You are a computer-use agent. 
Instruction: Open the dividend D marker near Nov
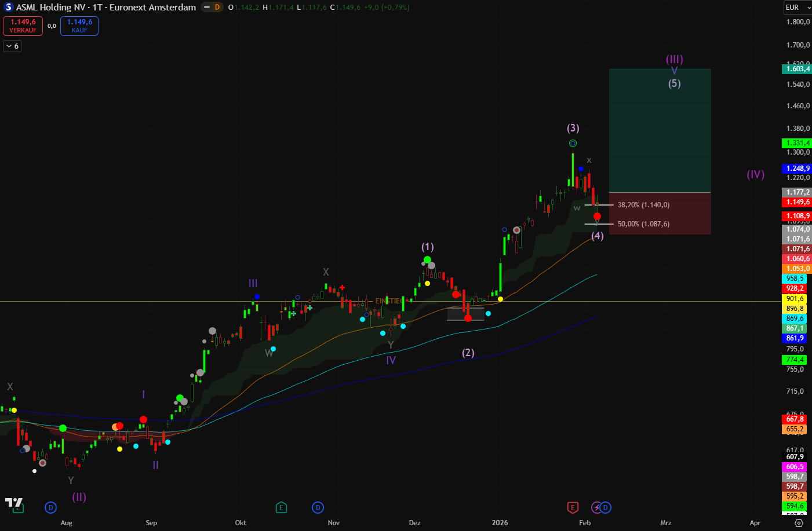pos(318,508)
